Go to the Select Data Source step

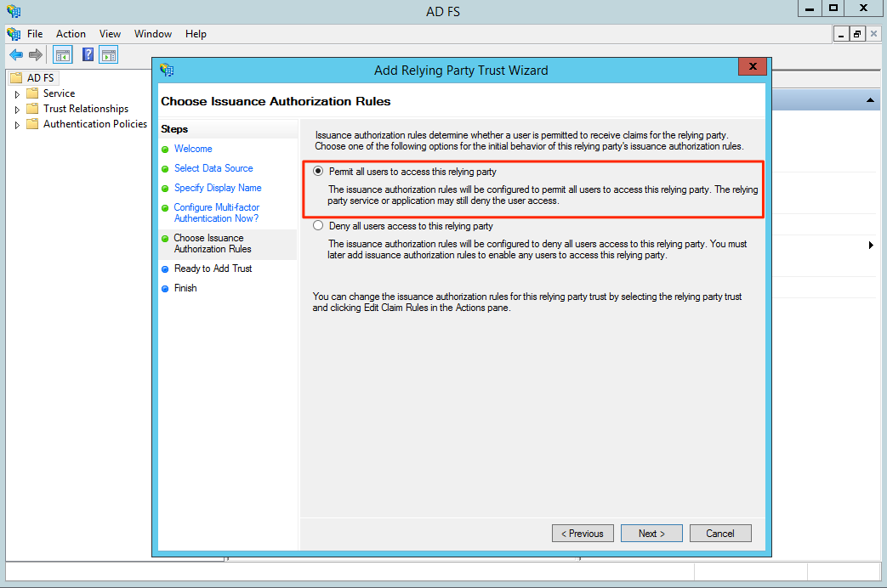tap(213, 168)
